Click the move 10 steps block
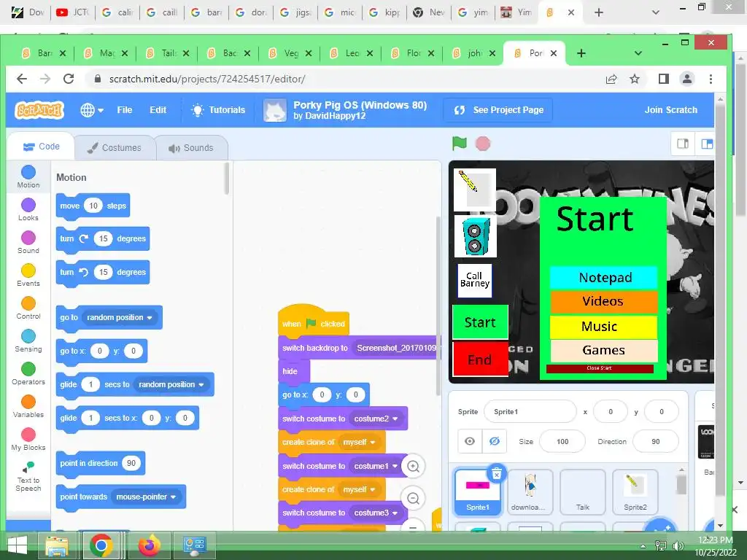This screenshot has width=747, height=560. pos(93,206)
